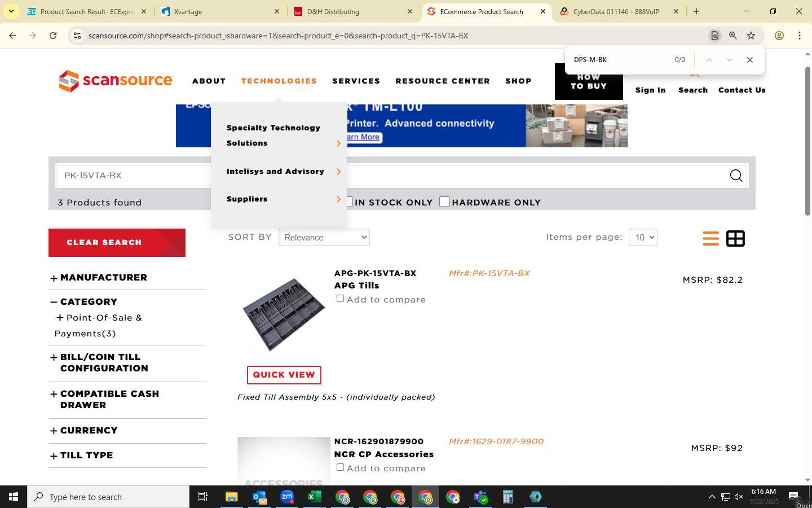Image resolution: width=812 pixels, height=508 pixels.
Task: Open File Explorer from taskbar
Action: point(232,497)
